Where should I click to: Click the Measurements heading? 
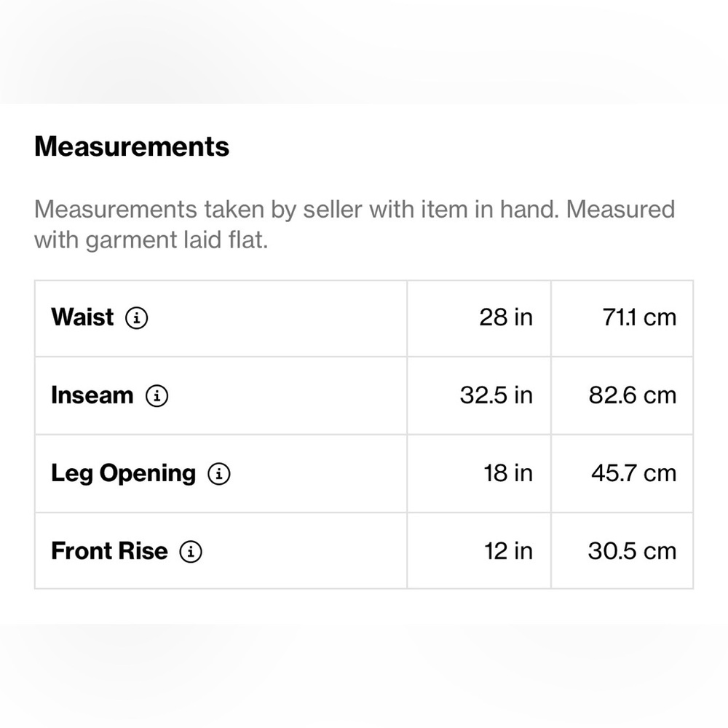click(132, 147)
